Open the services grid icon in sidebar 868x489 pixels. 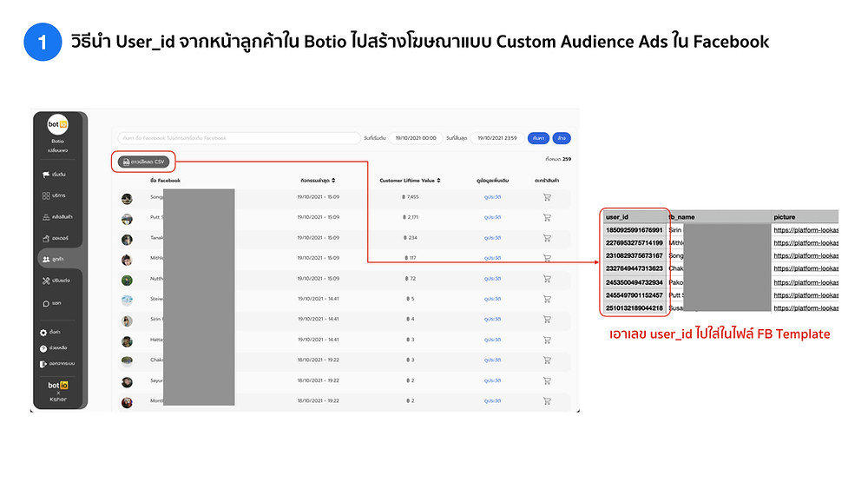46,195
